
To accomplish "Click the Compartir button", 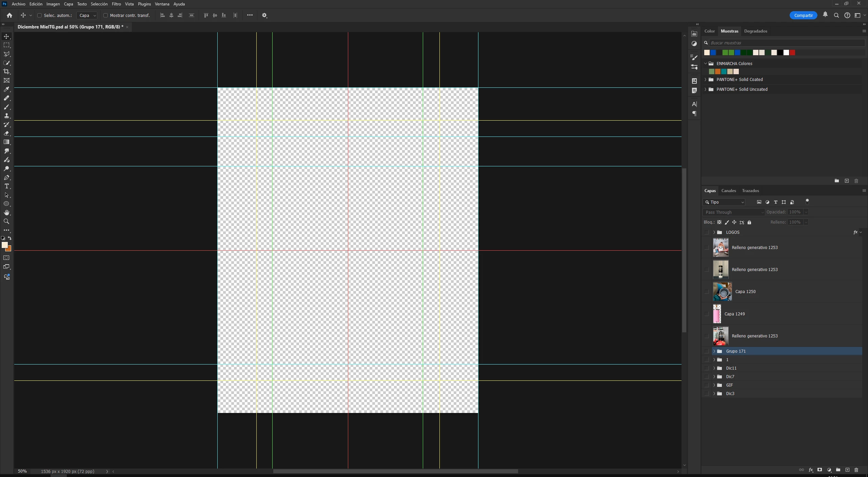I will point(803,15).
